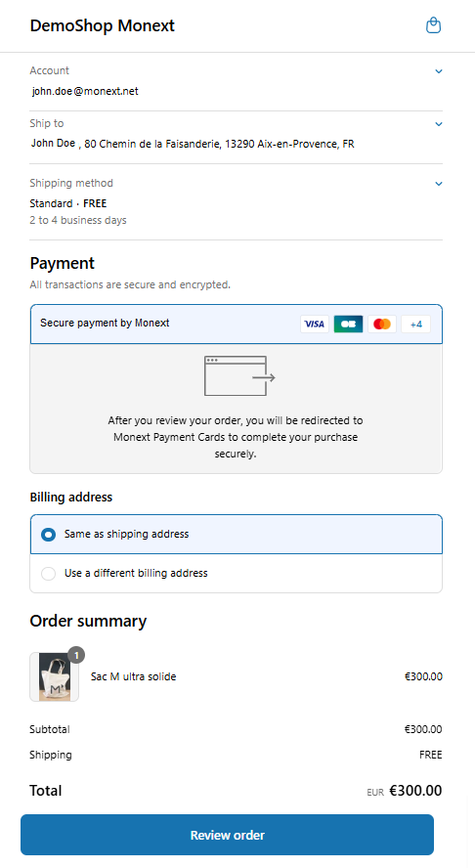Open the shopping bag cart icon
Image resolution: width=475 pixels, height=868 pixels.
tap(433, 25)
